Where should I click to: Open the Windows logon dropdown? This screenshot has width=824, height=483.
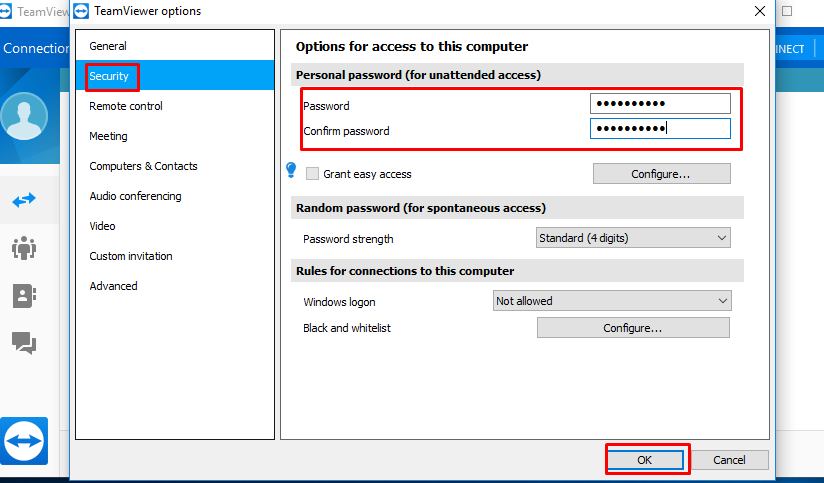click(612, 301)
